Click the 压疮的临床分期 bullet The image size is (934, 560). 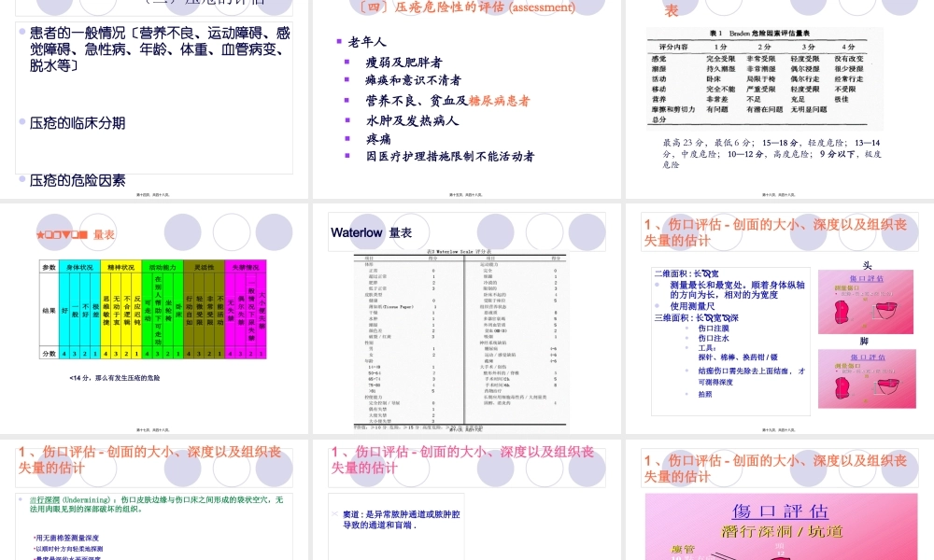[x=78, y=123]
